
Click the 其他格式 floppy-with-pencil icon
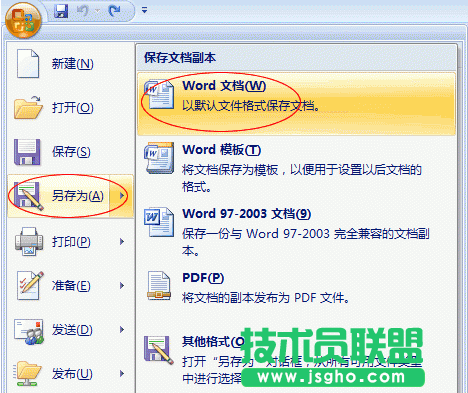(159, 350)
